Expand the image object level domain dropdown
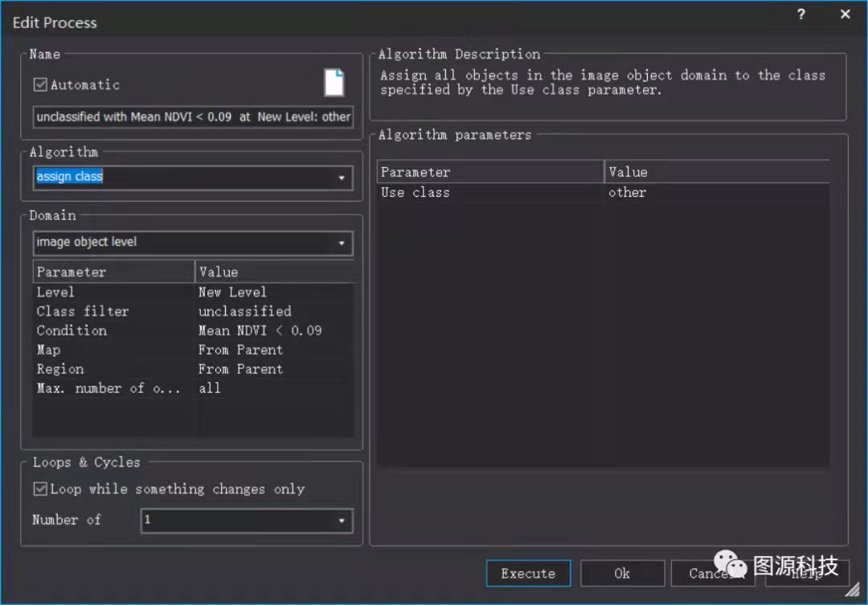Screen dimensions: 868x605 342,243
